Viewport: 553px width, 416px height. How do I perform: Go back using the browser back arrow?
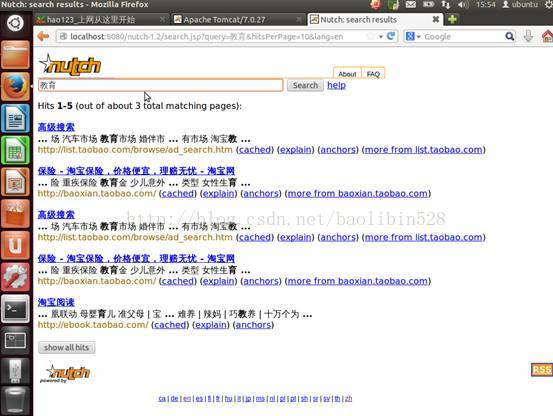point(43,36)
